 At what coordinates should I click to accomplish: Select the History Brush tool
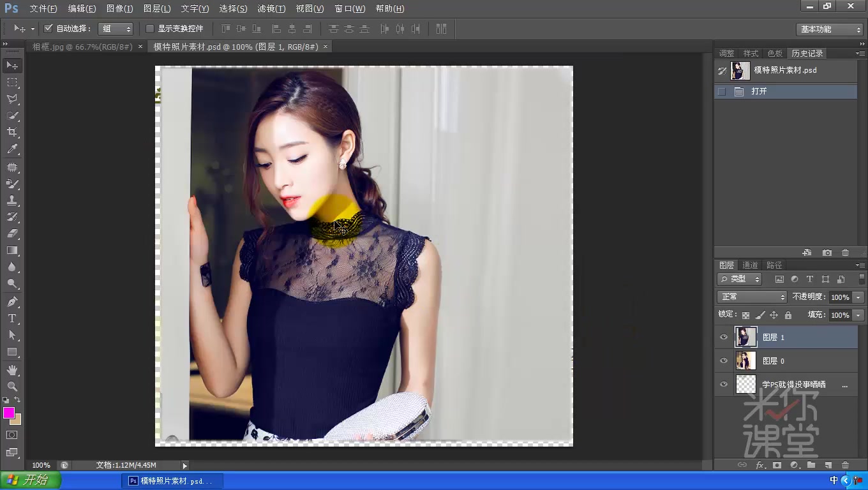coord(11,217)
